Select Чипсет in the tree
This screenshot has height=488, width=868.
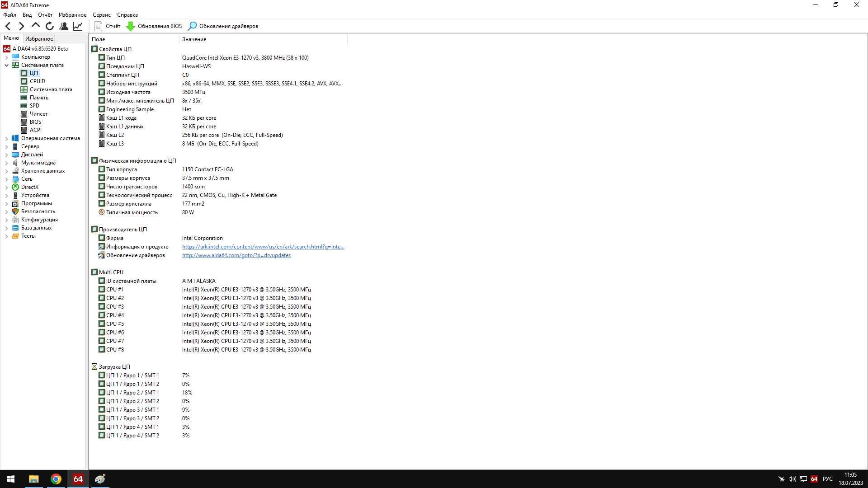click(x=38, y=114)
